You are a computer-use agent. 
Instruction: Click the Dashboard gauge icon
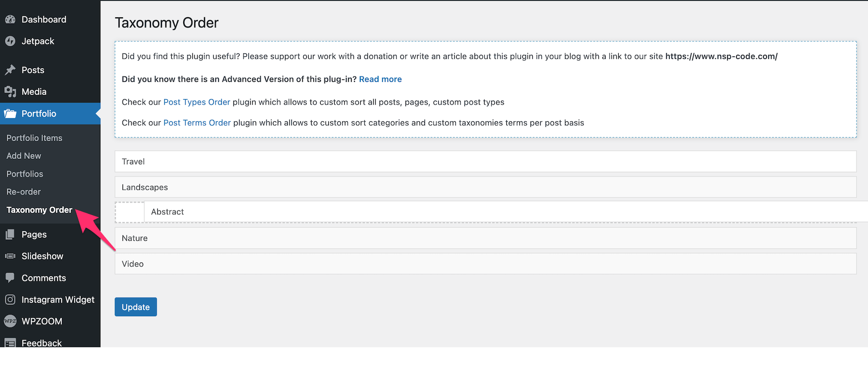pos(10,20)
